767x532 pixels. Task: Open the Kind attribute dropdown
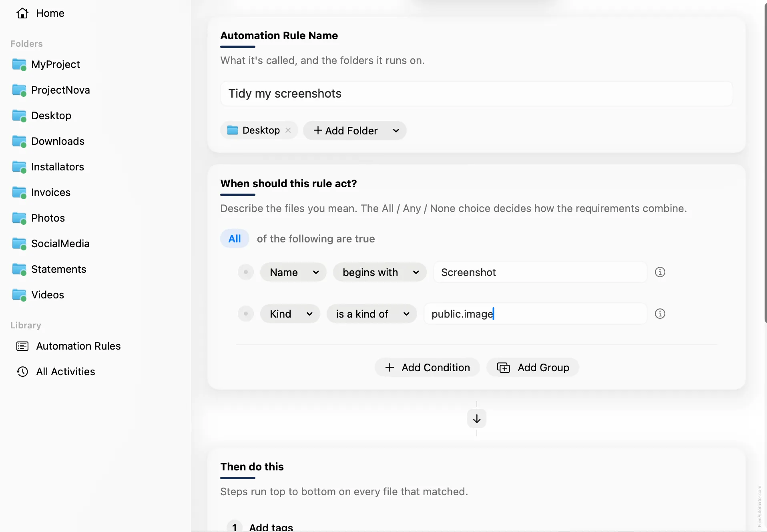pyautogui.click(x=290, y=314)
